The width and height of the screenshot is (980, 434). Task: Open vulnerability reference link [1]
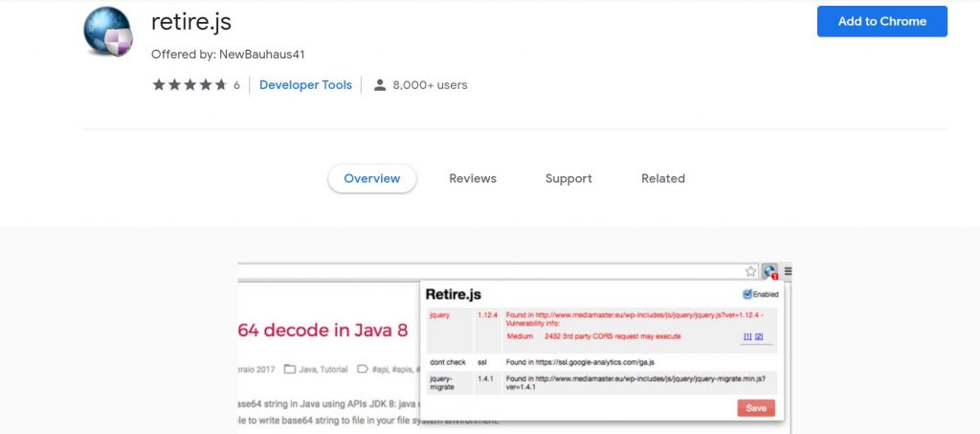pyautogui.click(x=746, y=336)
